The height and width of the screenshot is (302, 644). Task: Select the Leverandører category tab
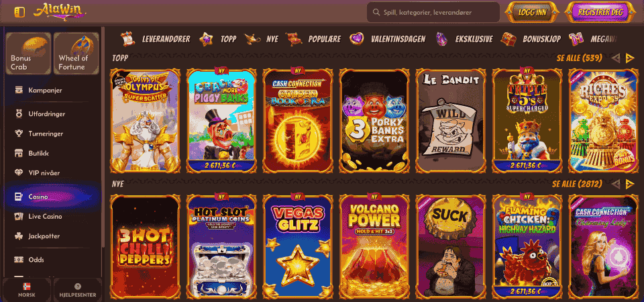pyautogui.click(x=155, y=39)
